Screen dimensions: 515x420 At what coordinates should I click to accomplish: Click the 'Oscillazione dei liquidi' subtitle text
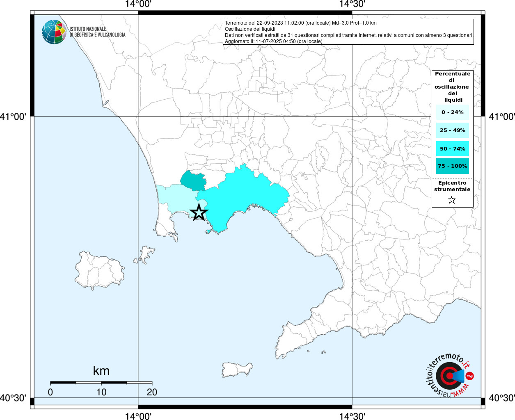pos(250,29)
